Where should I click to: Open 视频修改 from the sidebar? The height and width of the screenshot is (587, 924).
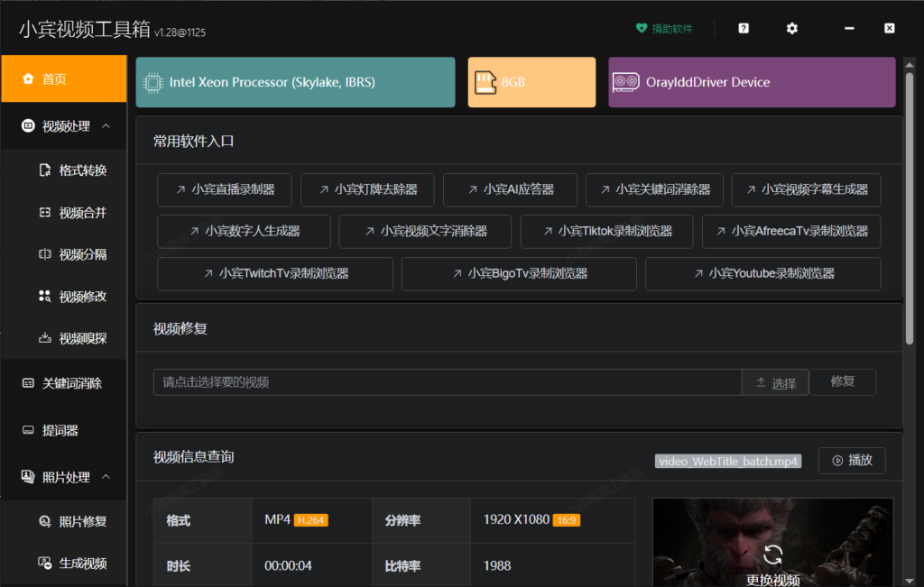pos(82,297)
